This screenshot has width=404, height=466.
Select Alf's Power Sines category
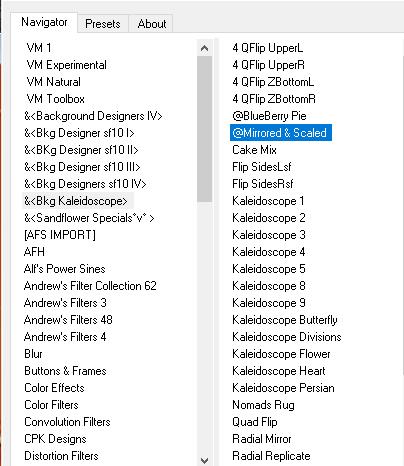65,269
